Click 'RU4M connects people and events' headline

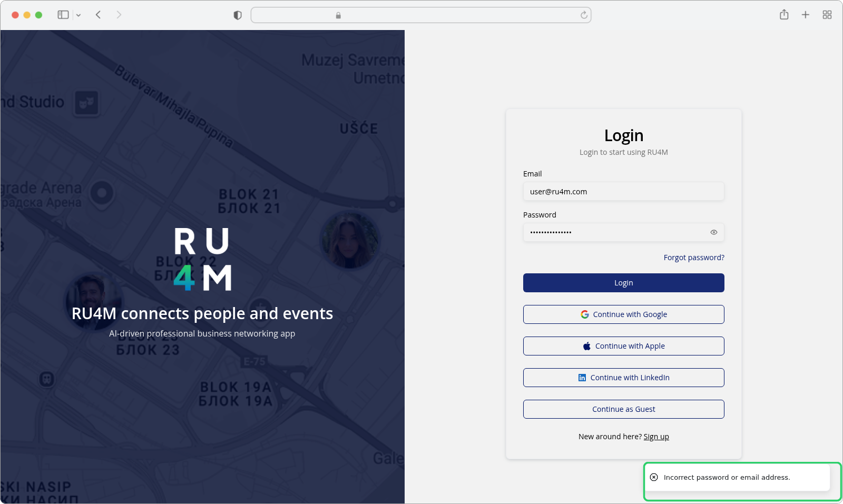point(202,313)
